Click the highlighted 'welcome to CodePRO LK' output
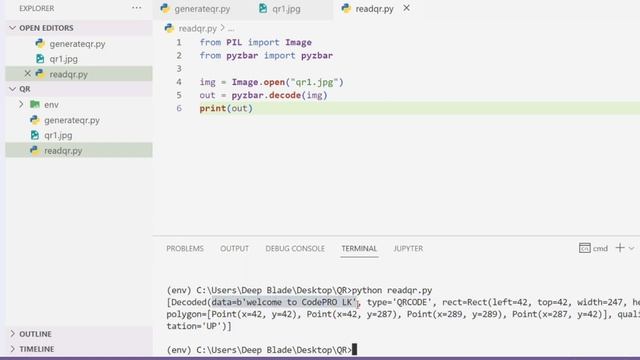Image resolution: width=640 pixels, height=360 pixels. [x=300, y=302]
